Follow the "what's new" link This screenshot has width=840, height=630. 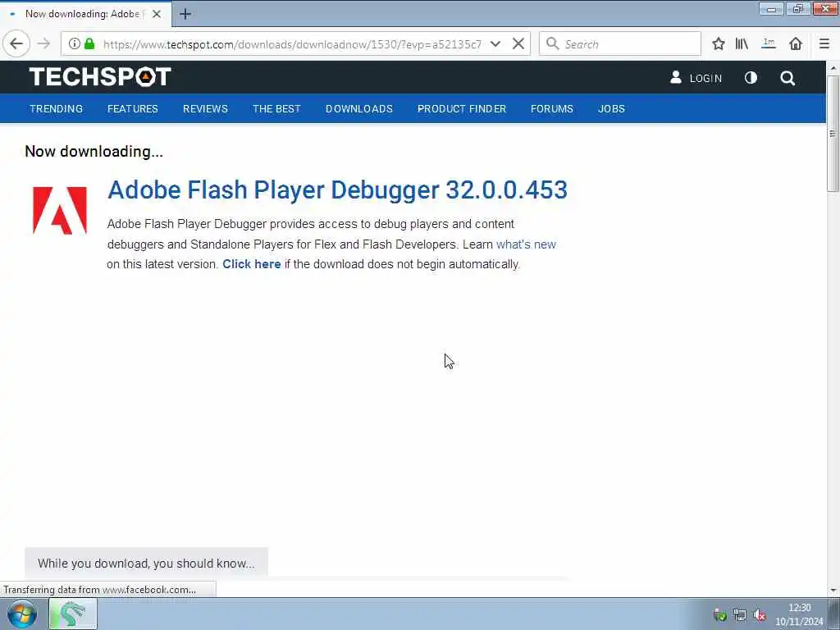(526, 244)
